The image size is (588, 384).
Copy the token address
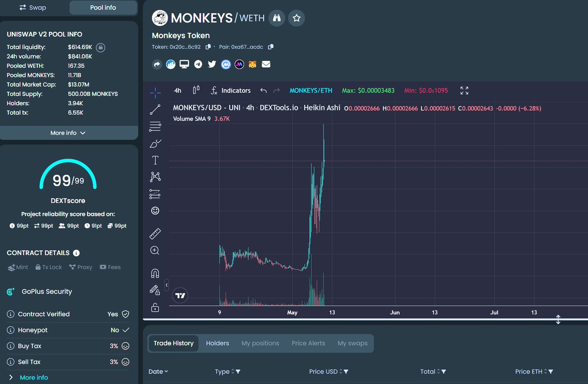(208, 47)
